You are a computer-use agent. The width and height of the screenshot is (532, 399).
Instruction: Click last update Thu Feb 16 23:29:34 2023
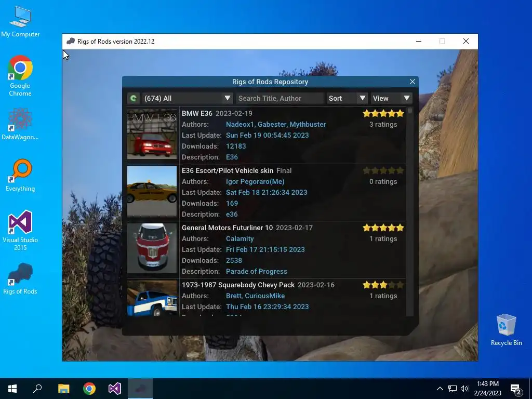click(268, 307)
